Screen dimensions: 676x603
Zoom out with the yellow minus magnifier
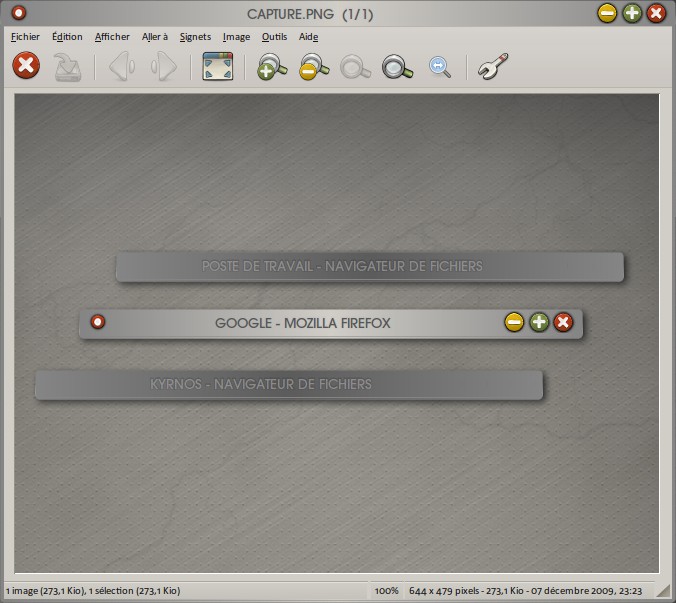click(314, 66)
